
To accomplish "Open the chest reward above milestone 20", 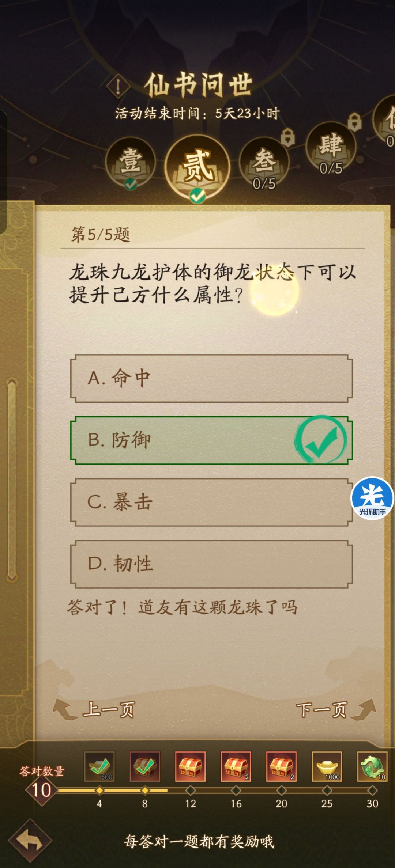I will (x=281, y=767).
